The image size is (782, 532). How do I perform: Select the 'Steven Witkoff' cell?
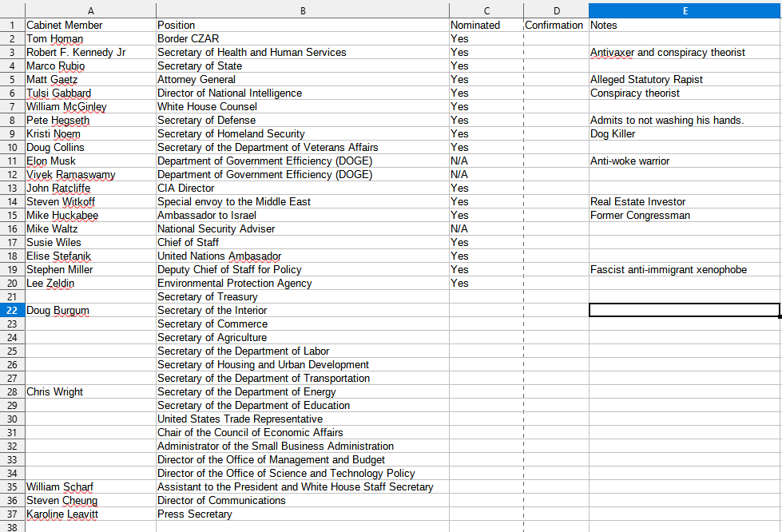[x=90, y=201]
